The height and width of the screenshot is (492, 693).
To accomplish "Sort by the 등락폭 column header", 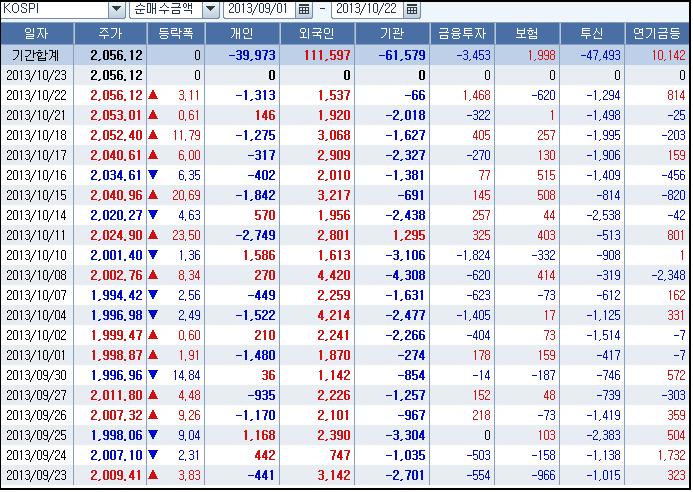I will 176,33.
